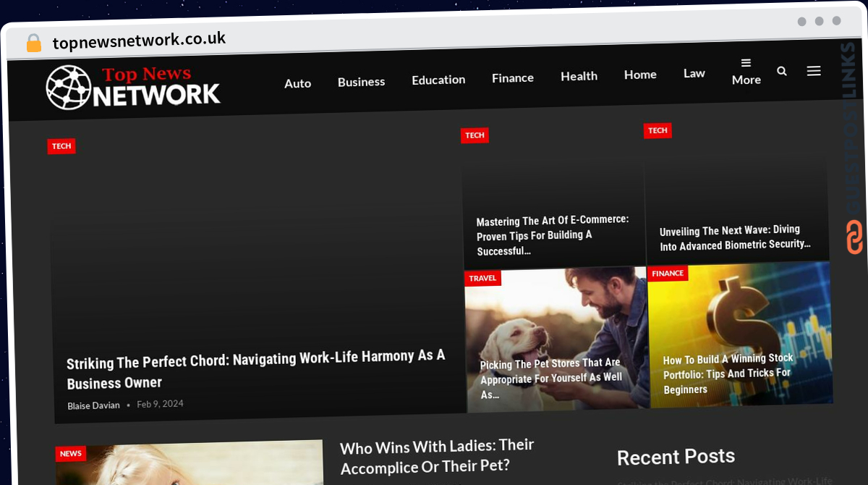Click the last browser window dot button

pos(837,21)
